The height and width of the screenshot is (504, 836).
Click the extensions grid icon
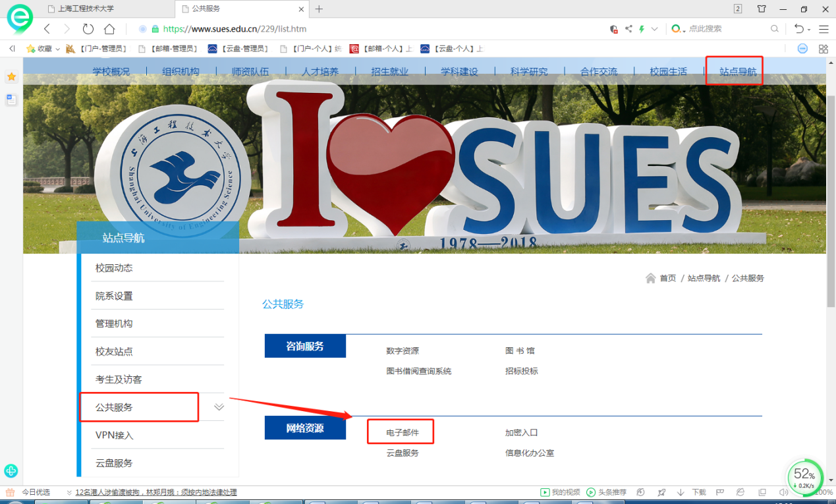click(823, 49)
